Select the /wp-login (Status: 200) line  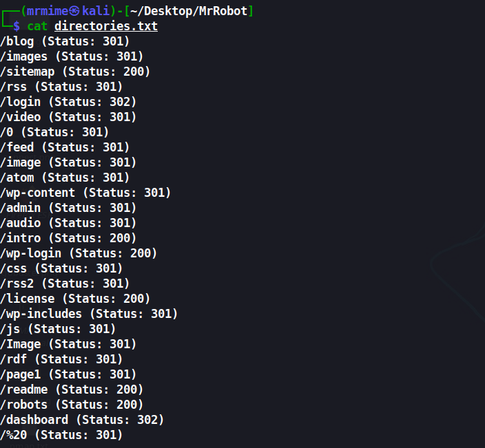(79, 253)
